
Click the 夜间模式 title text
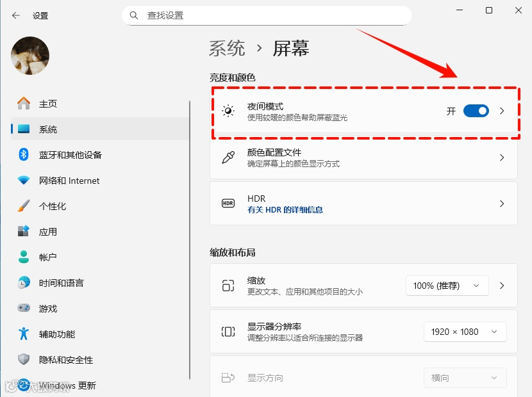(265, 106)
